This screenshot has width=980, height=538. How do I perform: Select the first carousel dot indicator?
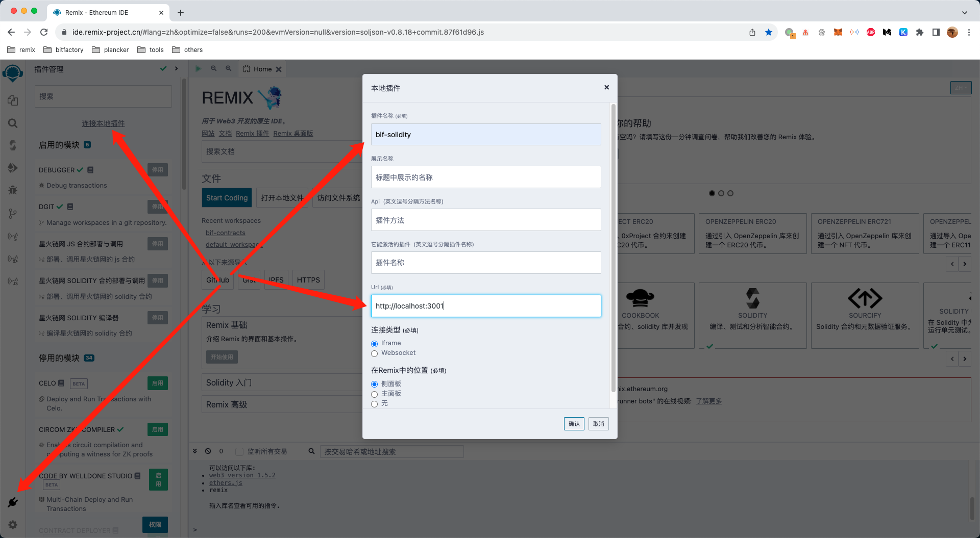point(712,193)
